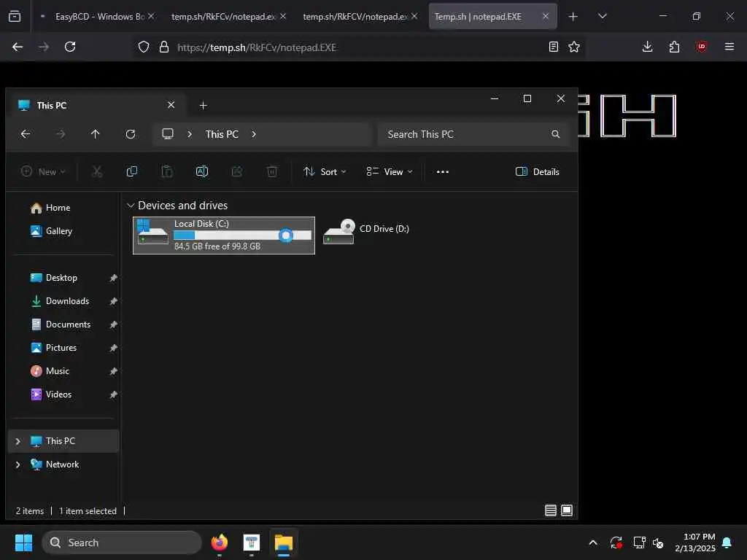Click the Firefox icon on the taskbar
Viewport: 747px width, 560px height.
[x=219, y=542]
